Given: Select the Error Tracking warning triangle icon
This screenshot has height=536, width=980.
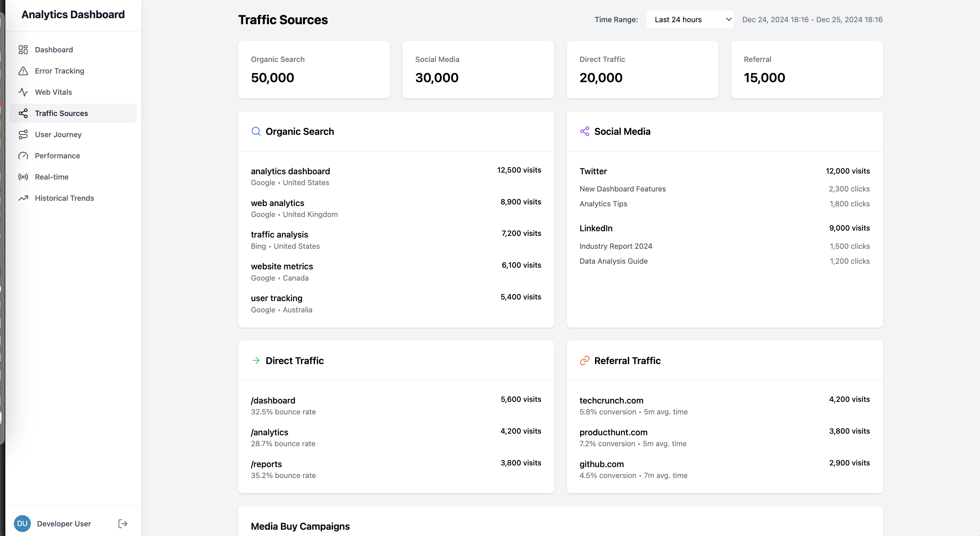Looking at the screenshot, I should click(23, 71).
